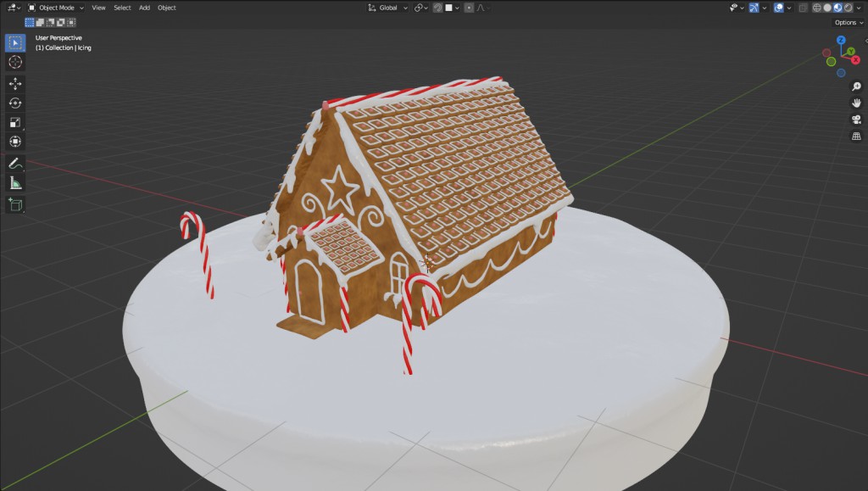
Task: Select the Add Cube tool
Action: (15, 204)
